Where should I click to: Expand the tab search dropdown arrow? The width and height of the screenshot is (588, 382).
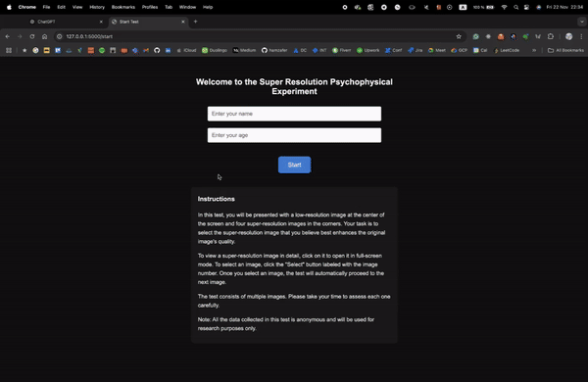tap(581, 22)
